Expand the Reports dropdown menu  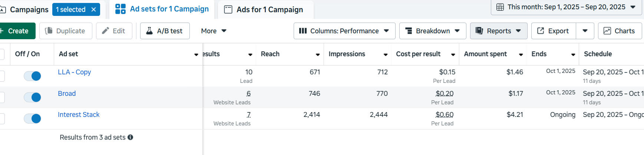pyautogui.click(x=498, y=31)
